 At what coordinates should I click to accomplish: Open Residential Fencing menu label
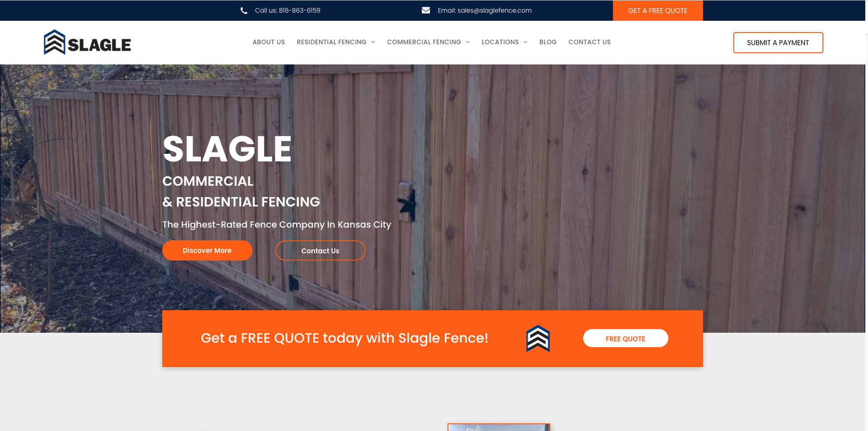[331, 42]
